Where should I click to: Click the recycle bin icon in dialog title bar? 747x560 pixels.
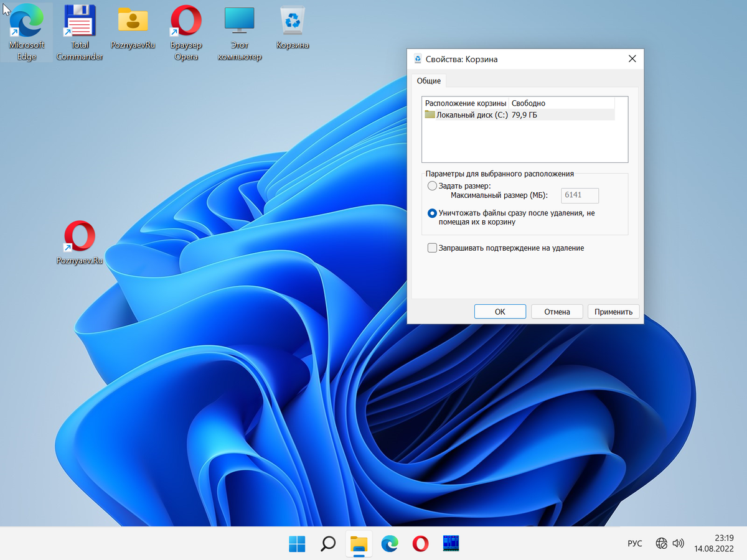tap(418, 59)
